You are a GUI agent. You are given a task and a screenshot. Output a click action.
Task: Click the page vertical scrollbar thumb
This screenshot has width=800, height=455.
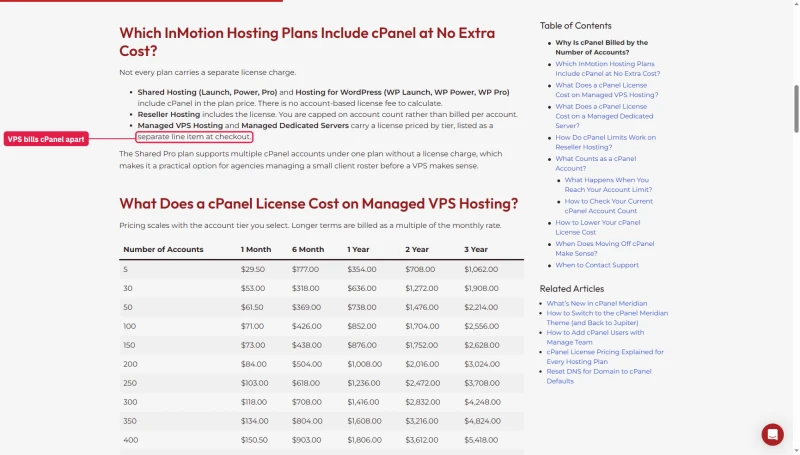point(796,109)
